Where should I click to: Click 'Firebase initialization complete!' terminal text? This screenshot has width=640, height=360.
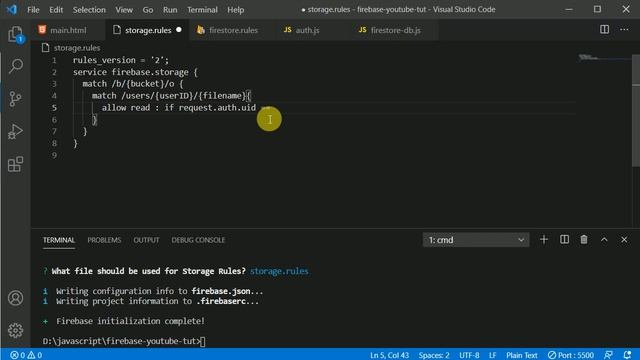130,321
